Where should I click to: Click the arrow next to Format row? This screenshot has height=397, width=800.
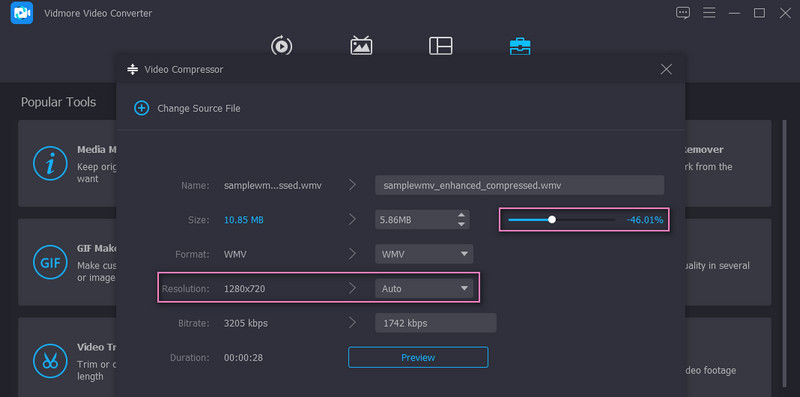(x=352, y=254)
